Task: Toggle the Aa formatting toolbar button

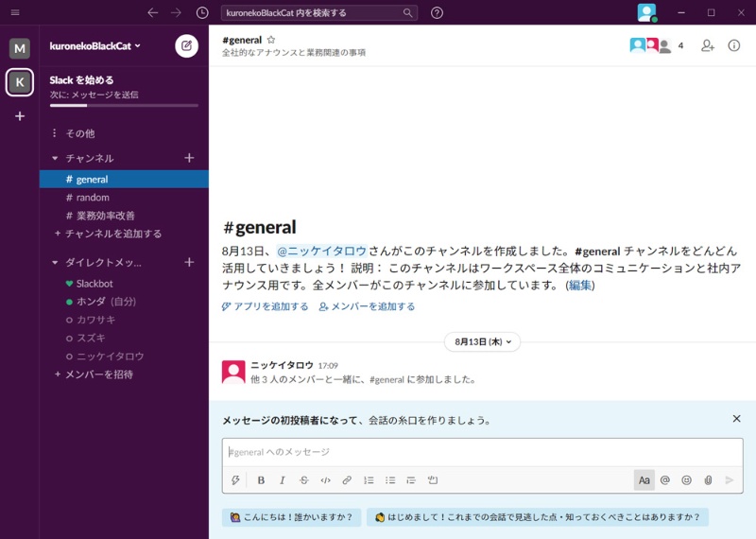Action: coord(644,480)
